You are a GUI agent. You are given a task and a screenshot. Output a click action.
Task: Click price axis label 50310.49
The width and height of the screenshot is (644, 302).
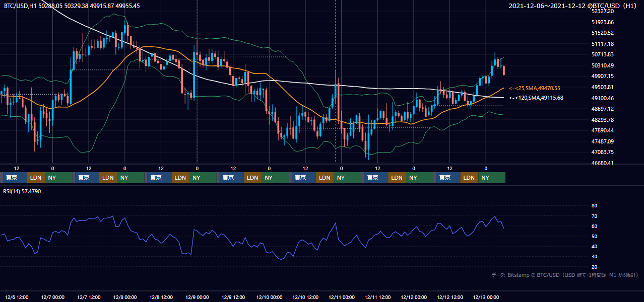602,65
